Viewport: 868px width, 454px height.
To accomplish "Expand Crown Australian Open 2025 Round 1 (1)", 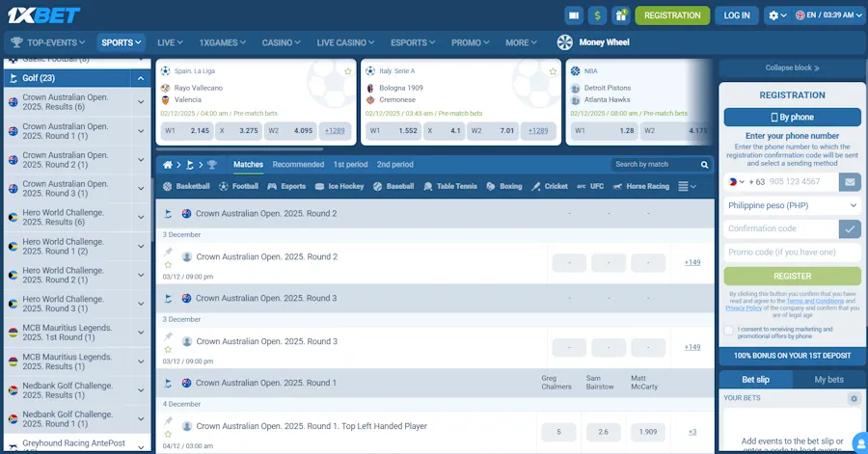I will (141, 131).
